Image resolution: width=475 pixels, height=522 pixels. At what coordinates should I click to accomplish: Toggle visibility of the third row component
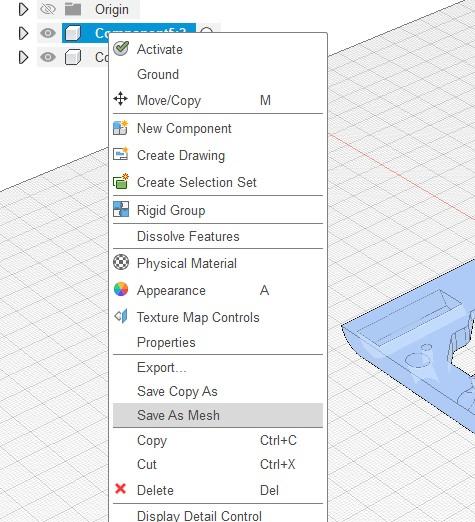pyautogui.click(x=48, y=57)
